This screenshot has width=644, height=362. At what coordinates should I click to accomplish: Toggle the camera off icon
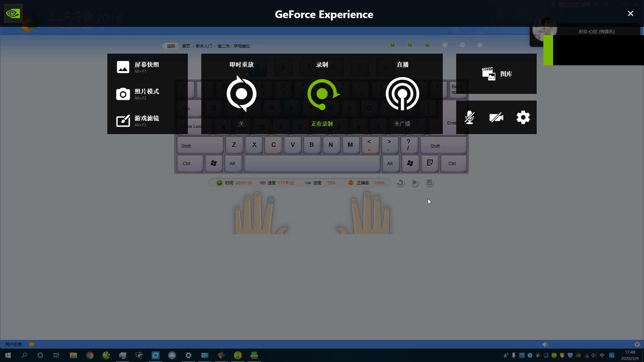tap(496, 117)
